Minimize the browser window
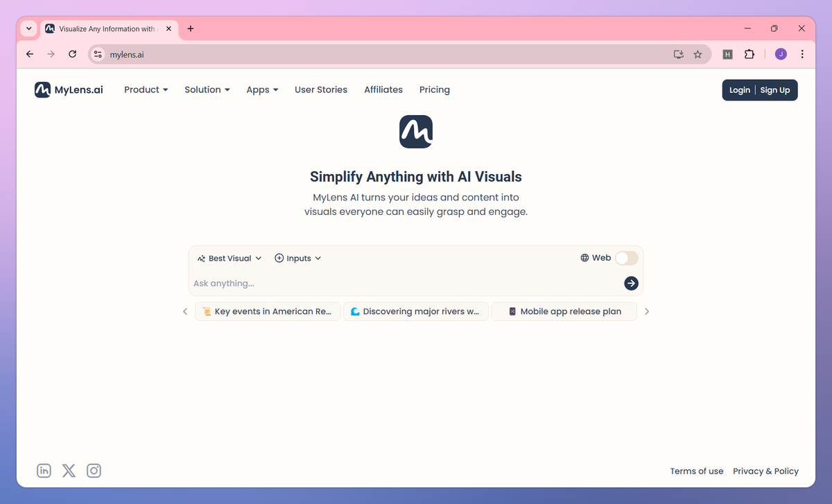832x504 pixels. [748, 28]
